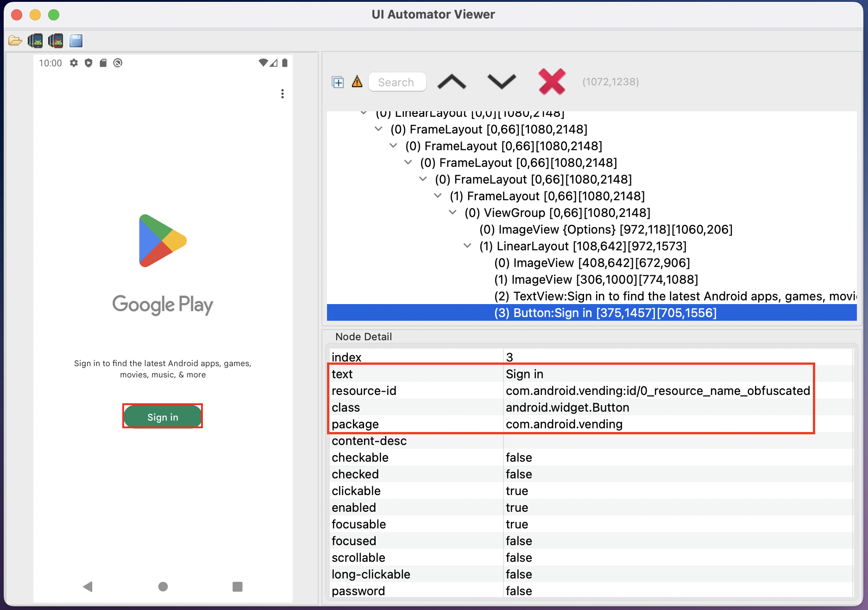Screen dimensions: 868x610
Task: Tap the three-dot Options menu in the device preview
Action: click(x=283, y=94)
